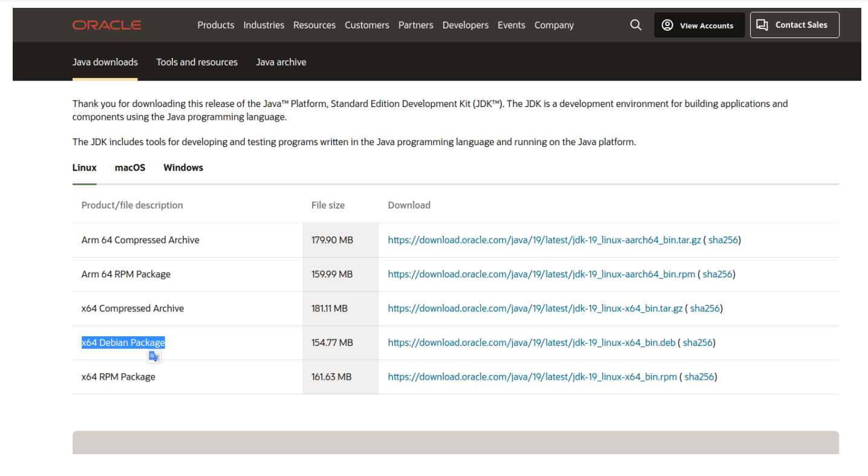868x476 pixels.
Task: Open the Resources menu
Action: tap(315, 25)
